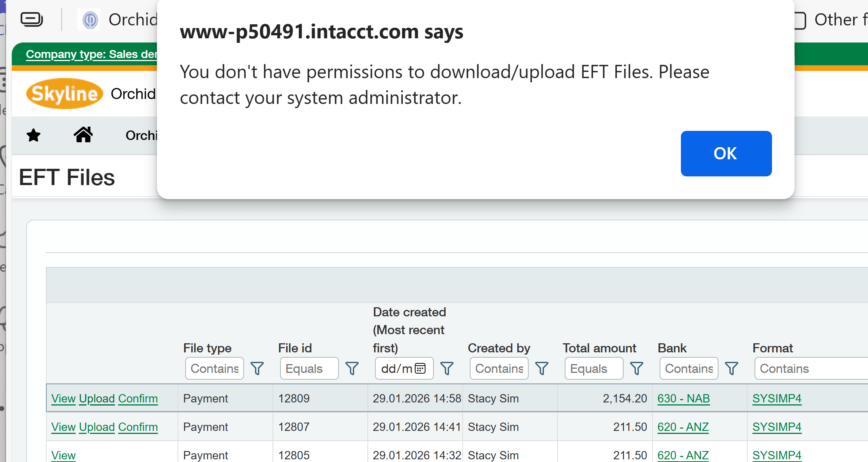868x462 pixels.
Task: Upload the EFT file 12809
Action: click(97, 399)
